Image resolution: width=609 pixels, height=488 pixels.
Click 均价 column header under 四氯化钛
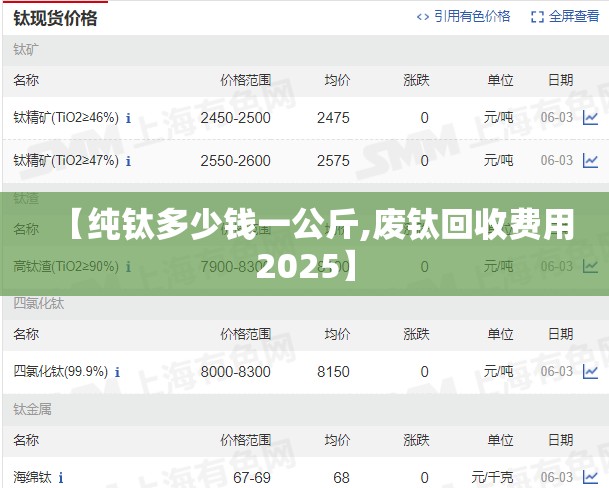point(338,334)
